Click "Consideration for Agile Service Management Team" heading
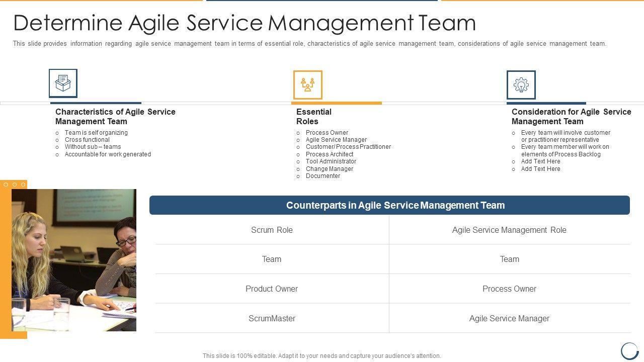This screenshot has height=362, width=644. tap(571, 117)
